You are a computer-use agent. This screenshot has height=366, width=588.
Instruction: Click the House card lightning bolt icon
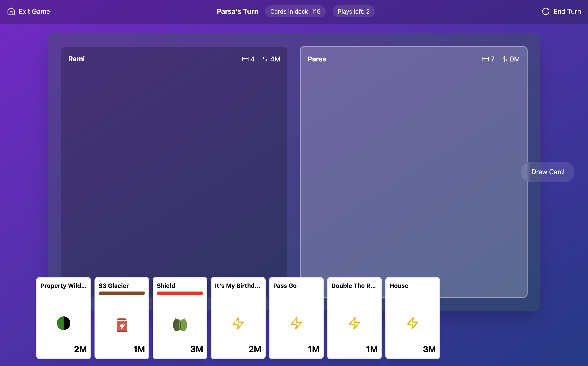pyautogui.click(x=413, y=323)
